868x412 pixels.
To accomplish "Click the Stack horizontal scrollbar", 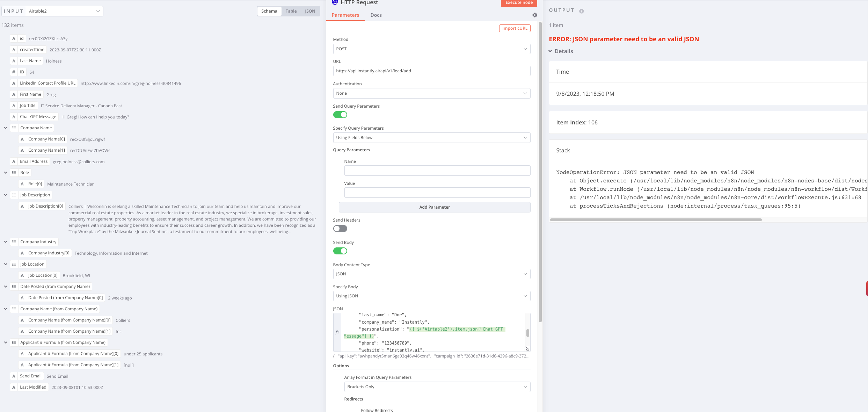I will click(655, 220).
